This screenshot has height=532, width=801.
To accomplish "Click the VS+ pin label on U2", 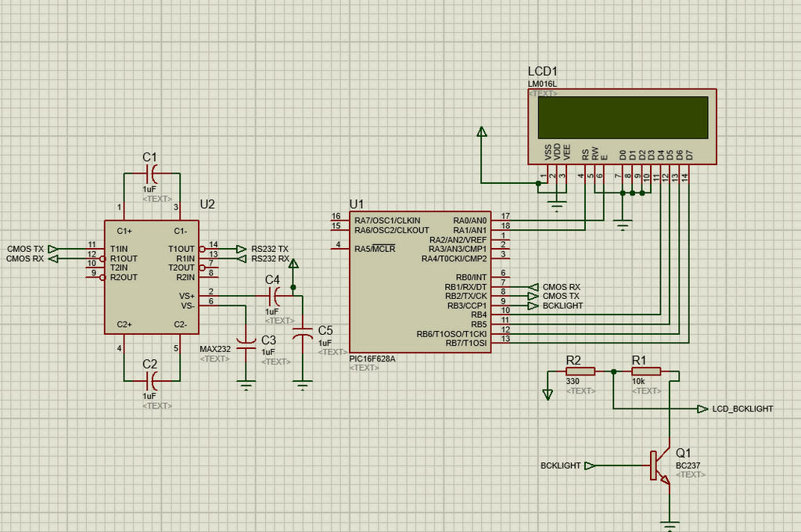I will click(187, 296).
